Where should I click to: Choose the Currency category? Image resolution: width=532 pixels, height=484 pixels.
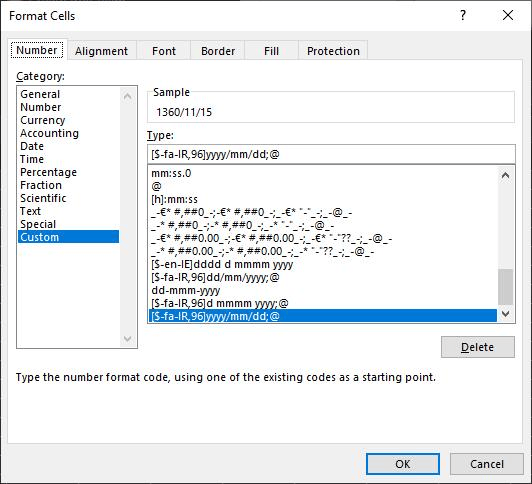coord(69,120)
